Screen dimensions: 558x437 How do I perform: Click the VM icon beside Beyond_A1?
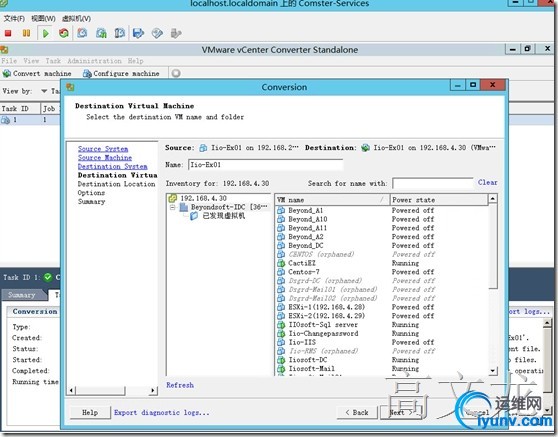281,210
